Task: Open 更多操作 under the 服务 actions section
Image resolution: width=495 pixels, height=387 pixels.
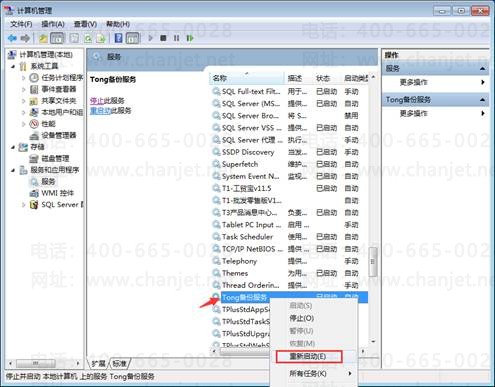Action: click(x=436, y=82)
